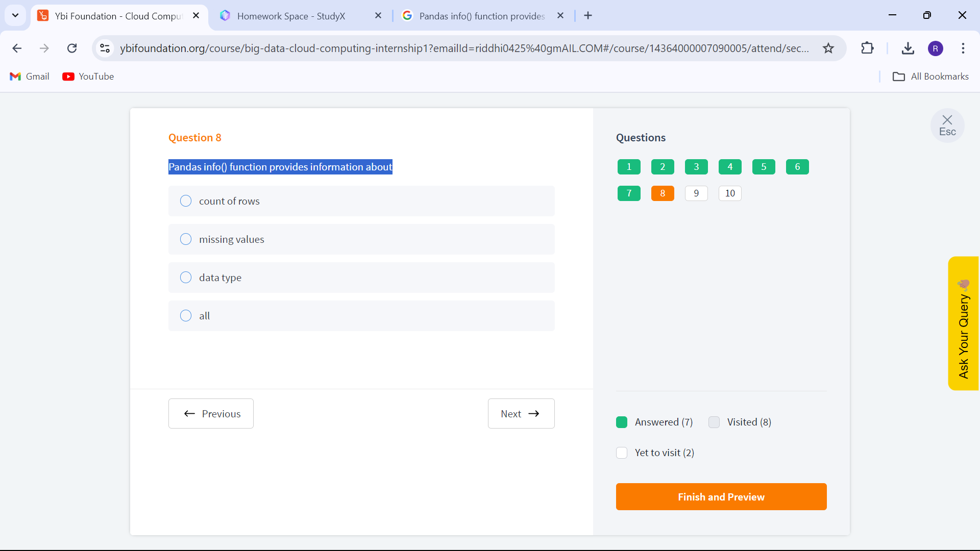Click the Yet to visit (2) label

[664, 453]
